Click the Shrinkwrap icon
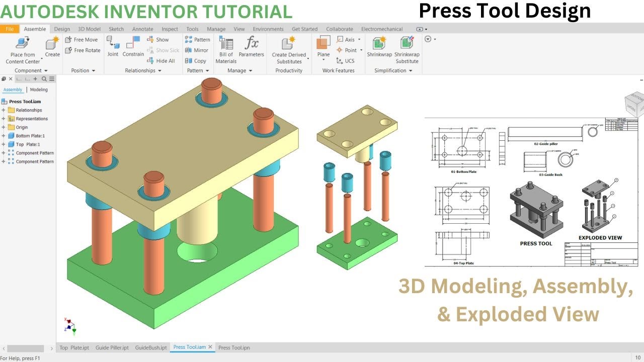 379,43
